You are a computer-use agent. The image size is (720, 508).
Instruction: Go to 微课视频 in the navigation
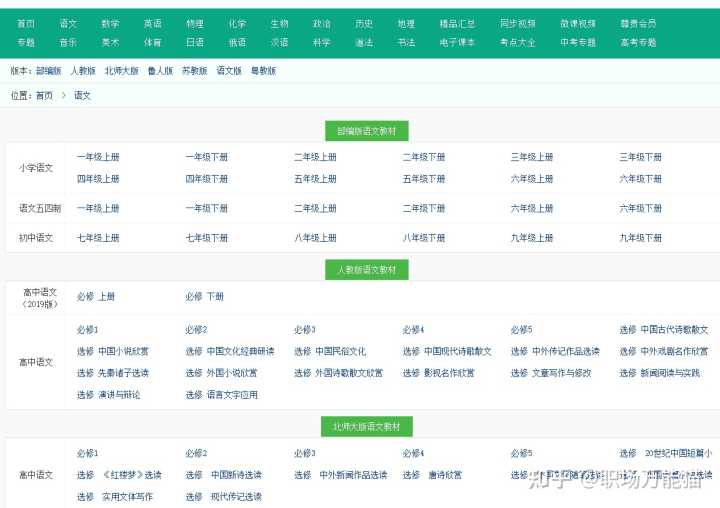click(x=578, y=23)
